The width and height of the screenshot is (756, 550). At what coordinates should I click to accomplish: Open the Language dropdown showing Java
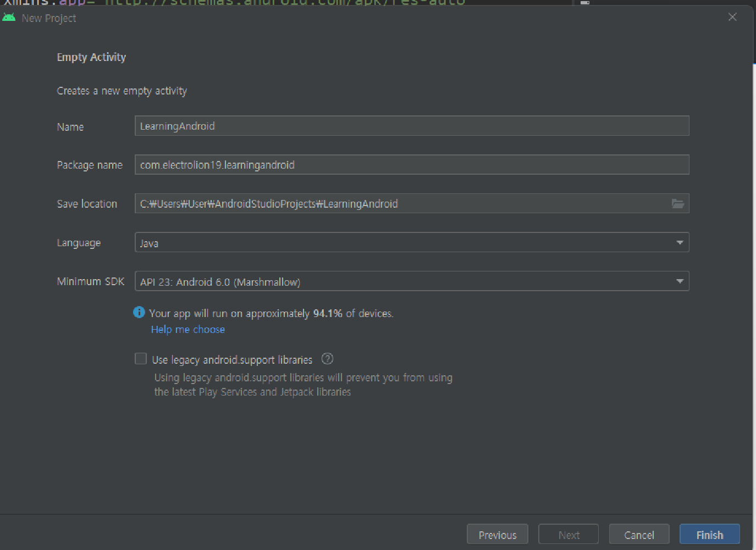click(412, 242)
